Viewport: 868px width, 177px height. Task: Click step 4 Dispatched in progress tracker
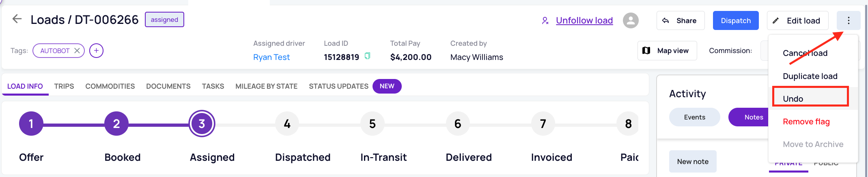point(287,124)
